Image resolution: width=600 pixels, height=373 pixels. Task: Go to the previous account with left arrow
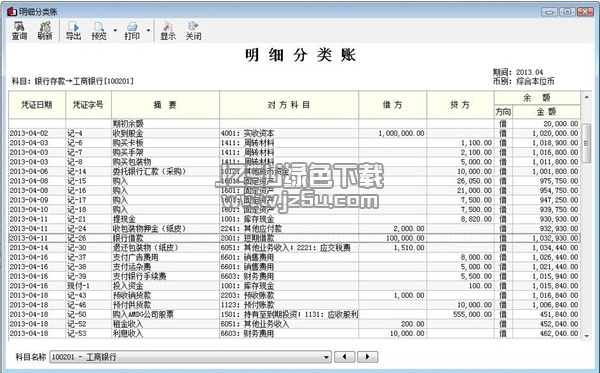[345, 357]
